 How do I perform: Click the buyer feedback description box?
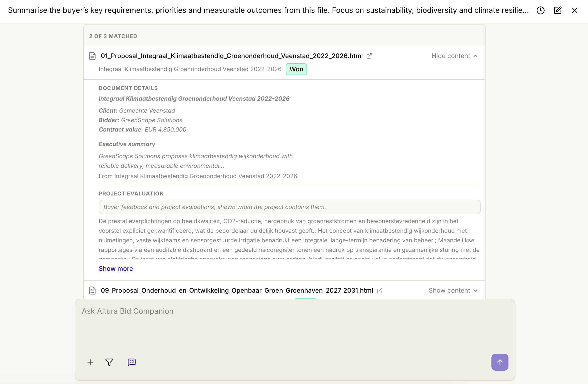(289, 207)
